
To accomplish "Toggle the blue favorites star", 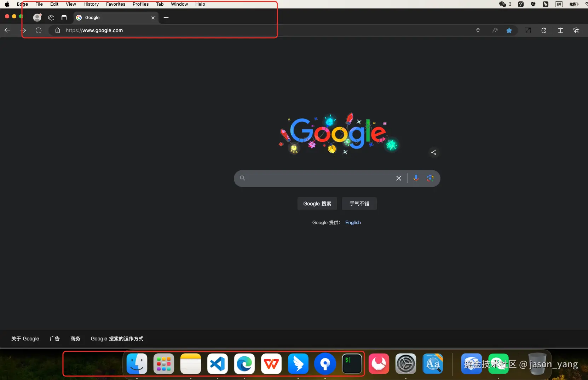I will (509, 30).
